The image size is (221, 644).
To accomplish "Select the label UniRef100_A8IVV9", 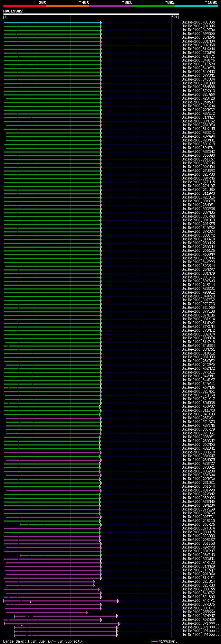I will pyautogui.click(x=198, y=490).
